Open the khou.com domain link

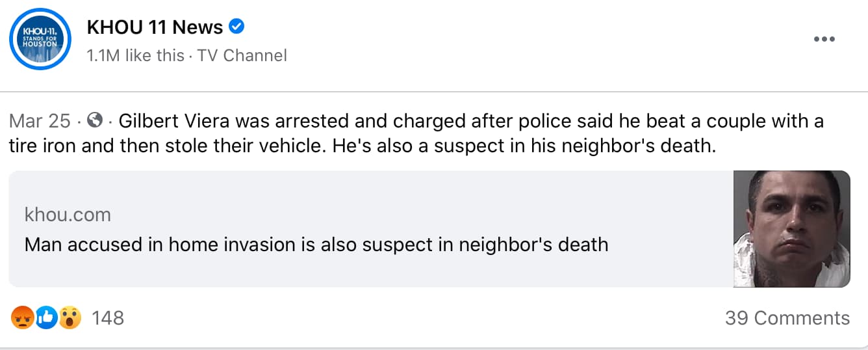point(68,214)
